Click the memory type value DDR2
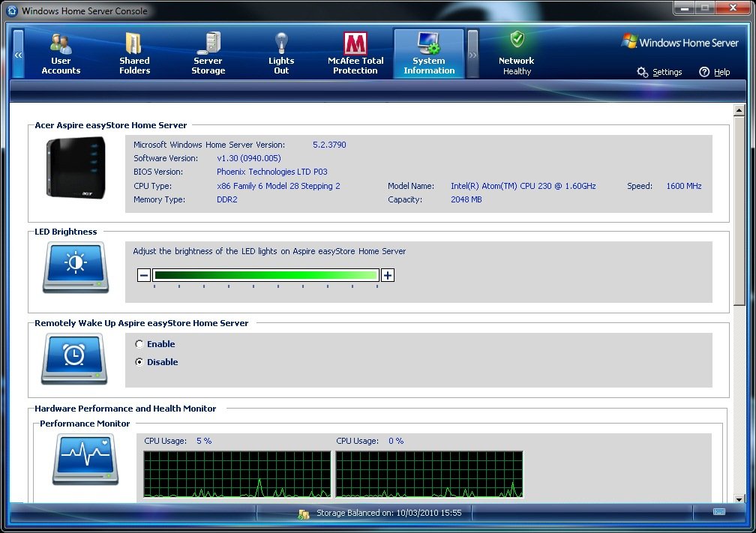This screenshot has width=756, height=533. click(227, 199)
